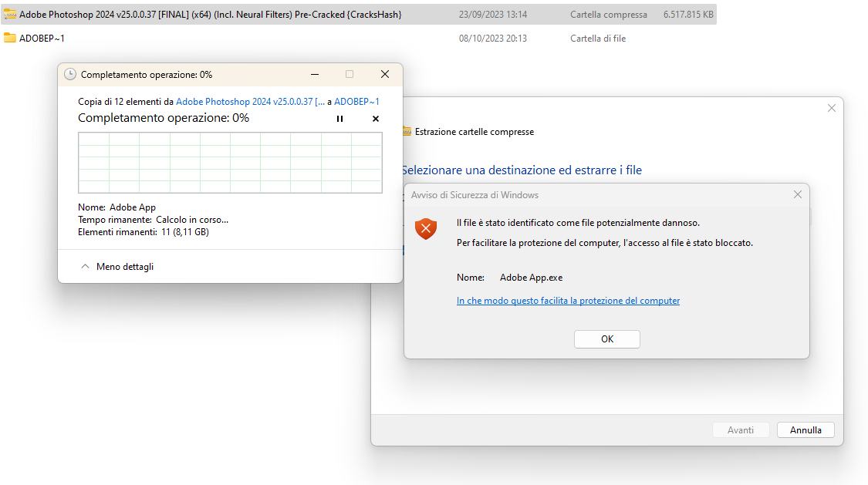This screenshot has height=485, width=868.
Task: Close the copy progress window
Action: click(385, 74)
